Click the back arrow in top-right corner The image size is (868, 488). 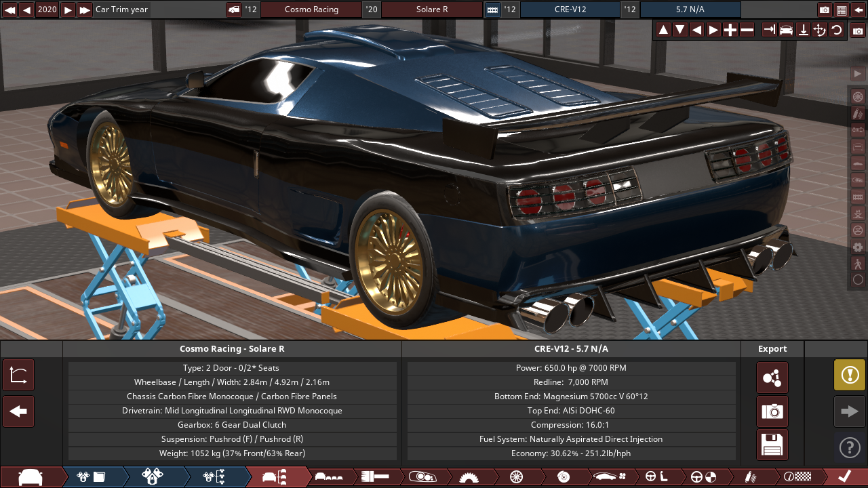tap(859, 9)
